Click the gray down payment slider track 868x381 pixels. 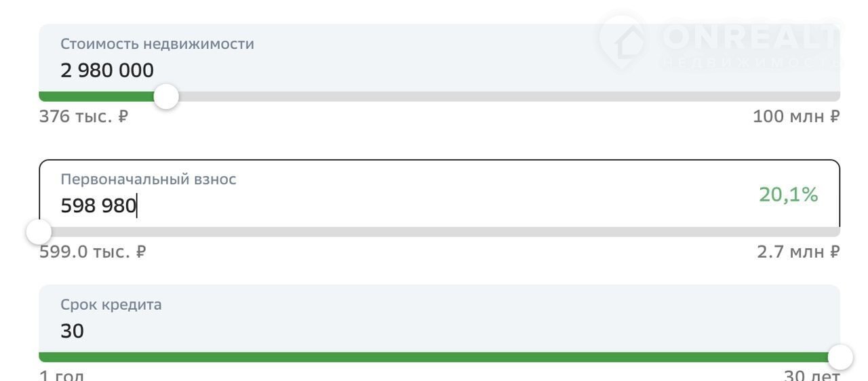coord(441,233)
